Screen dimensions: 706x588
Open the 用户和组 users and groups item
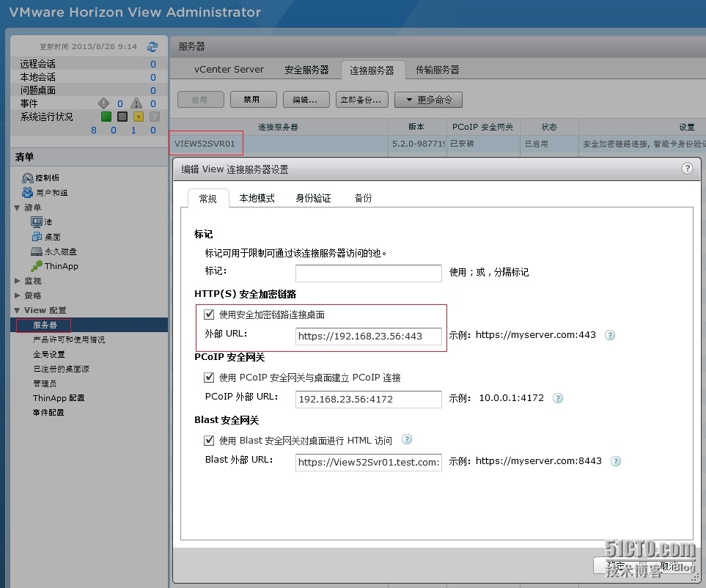coord(45,193)
